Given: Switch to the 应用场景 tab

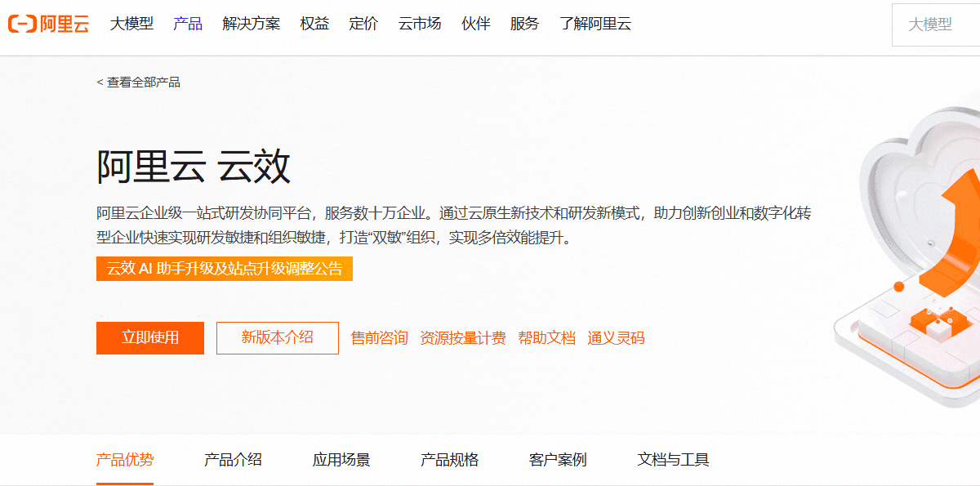Looking at the screenshot, I should pyautogui.click(x=341, y=460).
